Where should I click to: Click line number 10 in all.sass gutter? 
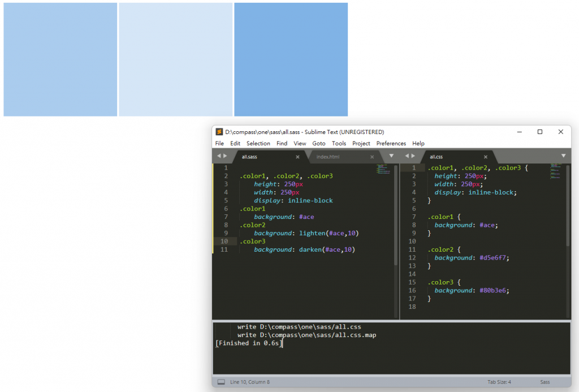click(x=224, y=242)
